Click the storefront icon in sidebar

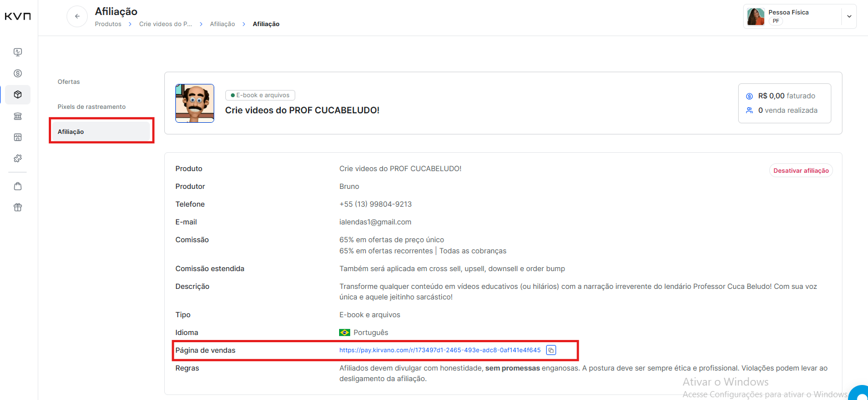point(18,137)
